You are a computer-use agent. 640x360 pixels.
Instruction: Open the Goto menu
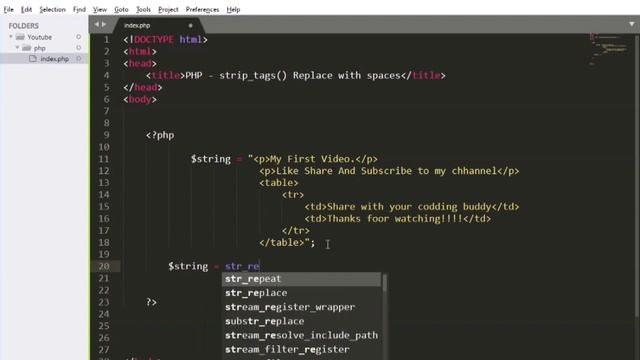[121, 9]
